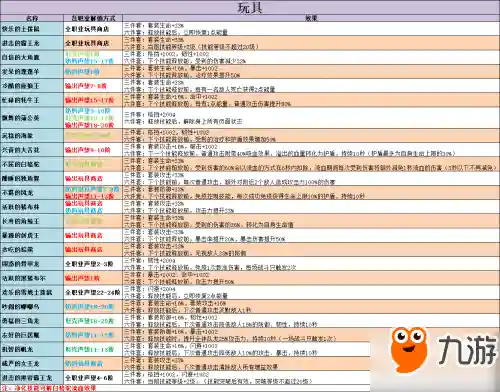Click the red text 输出声望18-20阶
This screenshot has width=500, height=392.
tap(89, 125)
